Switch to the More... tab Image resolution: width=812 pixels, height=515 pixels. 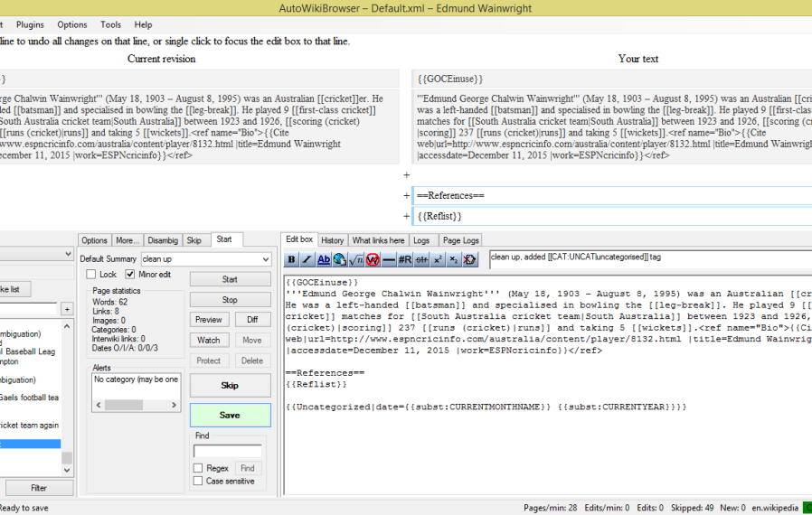tap(127, 240)
